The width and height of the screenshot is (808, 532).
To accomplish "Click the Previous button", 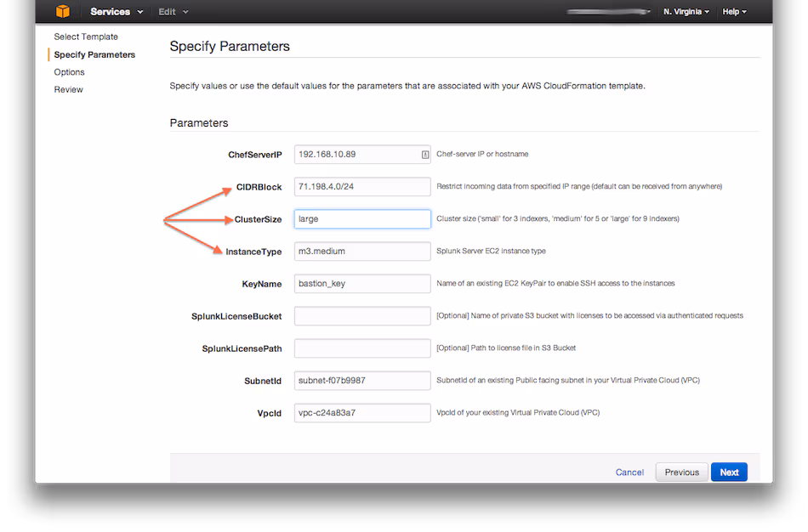I will coord(682,472).
